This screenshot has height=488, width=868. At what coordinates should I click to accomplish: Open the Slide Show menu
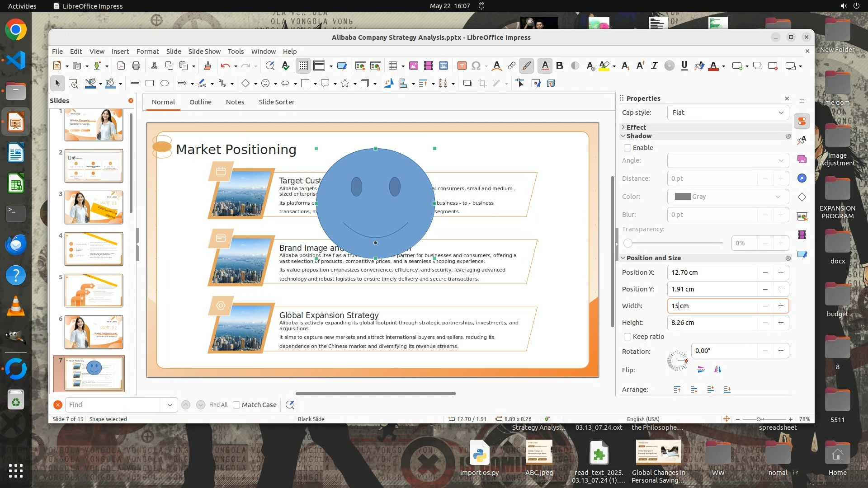[x=204, y=52]
